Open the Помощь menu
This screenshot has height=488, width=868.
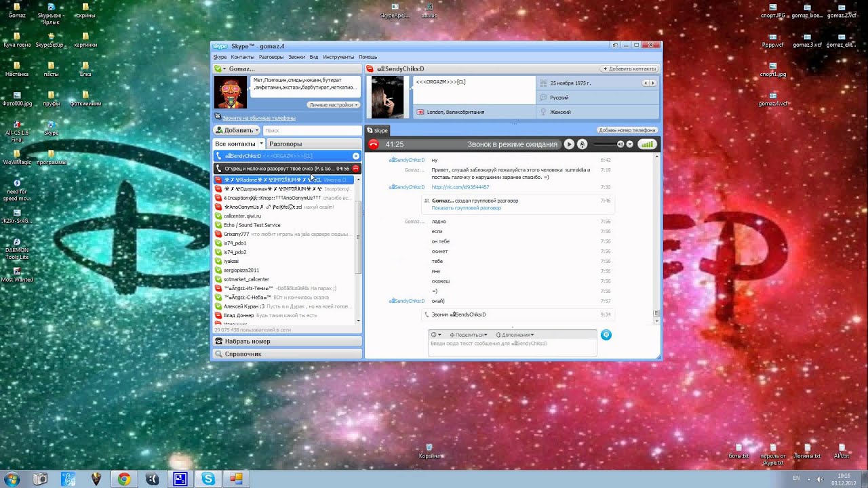point(368,57)
